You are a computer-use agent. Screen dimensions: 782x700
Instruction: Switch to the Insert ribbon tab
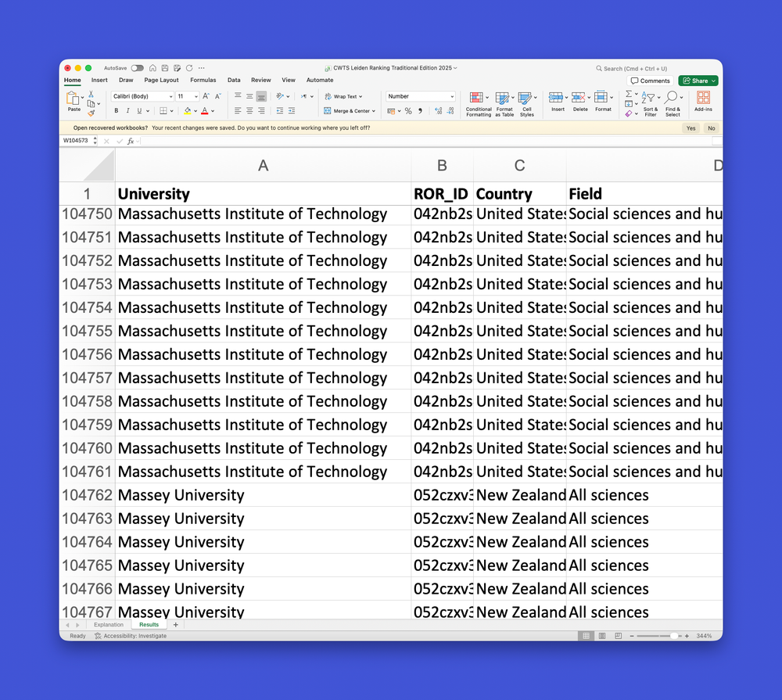click(x=99, y=80)
